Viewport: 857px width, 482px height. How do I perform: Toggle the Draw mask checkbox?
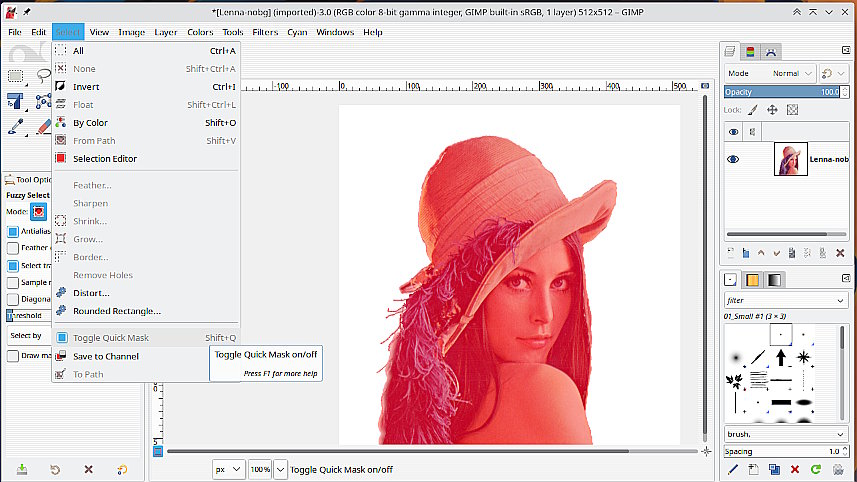(x=13, y=356)
